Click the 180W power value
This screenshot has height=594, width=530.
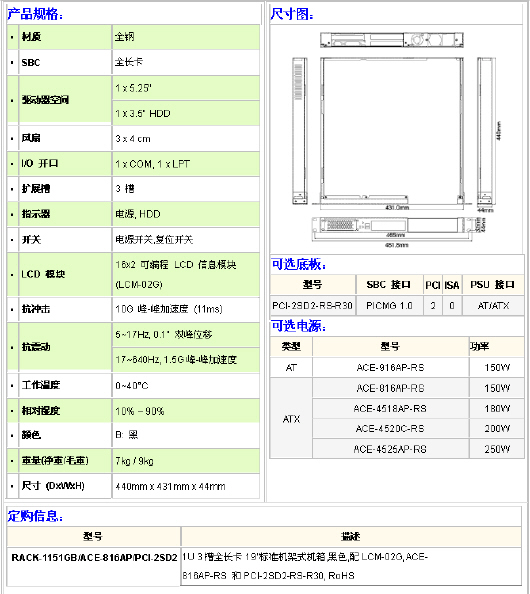pyautogui.click(x=497, y=409)
